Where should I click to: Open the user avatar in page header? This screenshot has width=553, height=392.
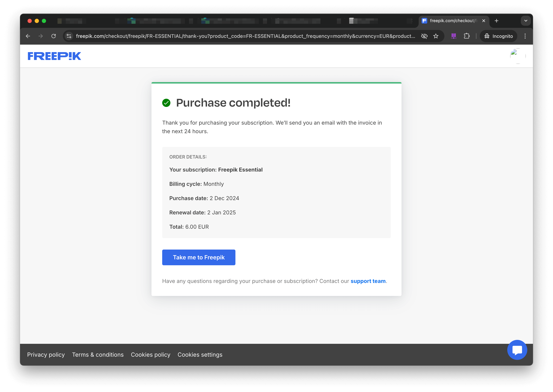[x=517, y=56]
